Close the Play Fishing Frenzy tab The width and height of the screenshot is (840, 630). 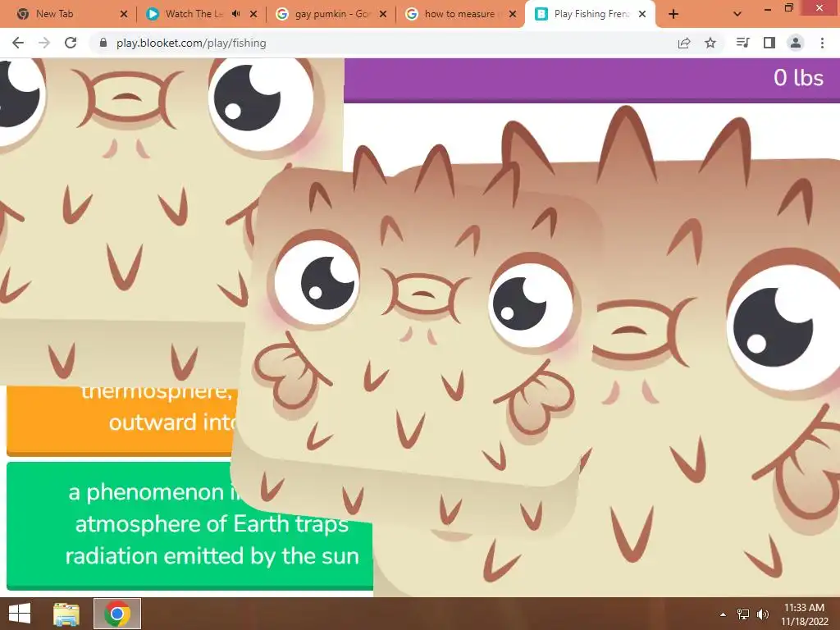pos(642,14)
